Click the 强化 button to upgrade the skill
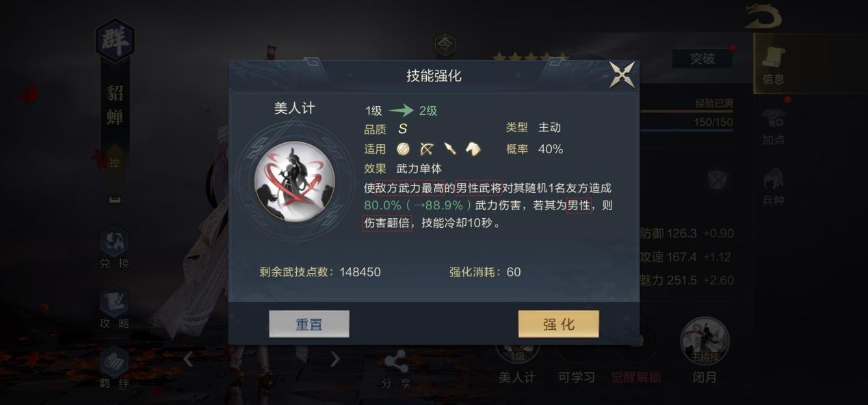The width and height of the screenshot is (868, 405). click(x=559, y=324)
